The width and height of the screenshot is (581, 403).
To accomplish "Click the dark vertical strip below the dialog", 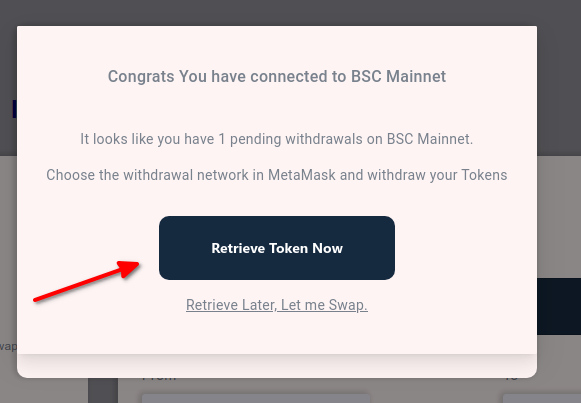I will tap(103, 390).
